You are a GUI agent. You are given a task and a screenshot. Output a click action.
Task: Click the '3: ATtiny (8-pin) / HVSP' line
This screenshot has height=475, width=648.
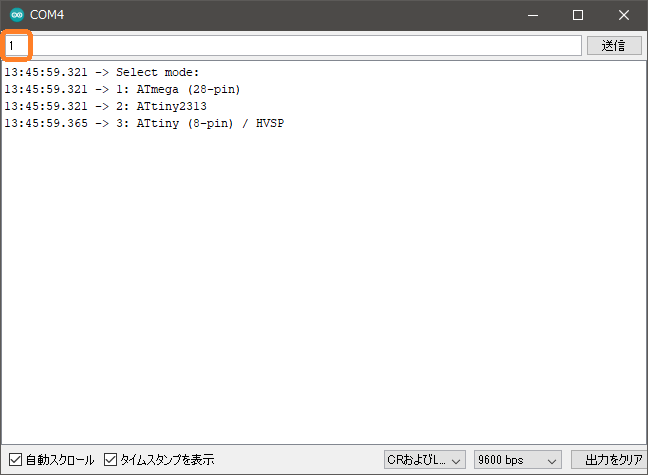click(144, 123)
